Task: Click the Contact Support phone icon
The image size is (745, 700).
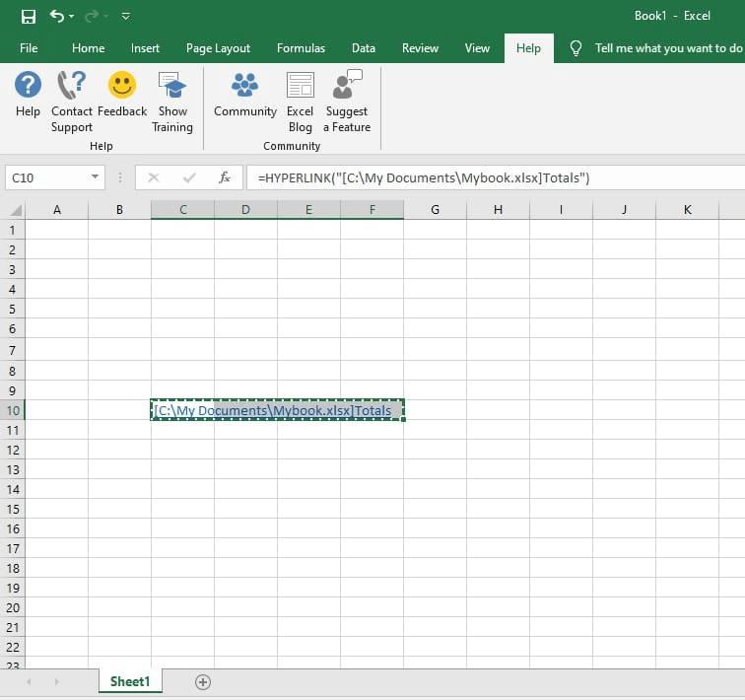Action: (x=71, y=85)
